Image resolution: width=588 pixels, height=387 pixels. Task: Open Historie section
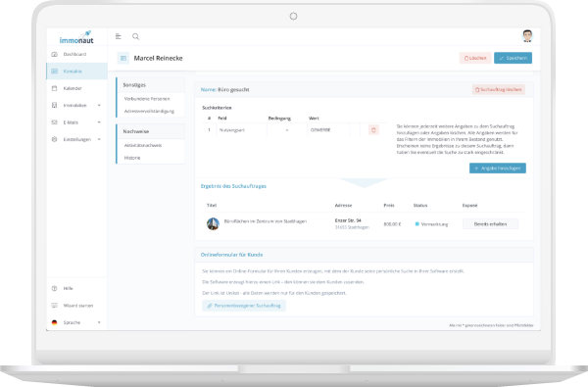(132, 158)
